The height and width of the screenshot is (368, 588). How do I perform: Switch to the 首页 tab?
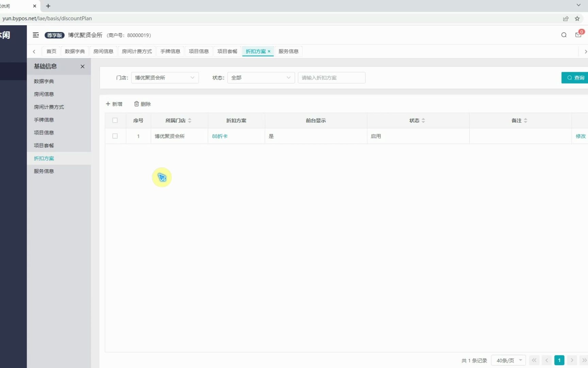coord(51,51)
